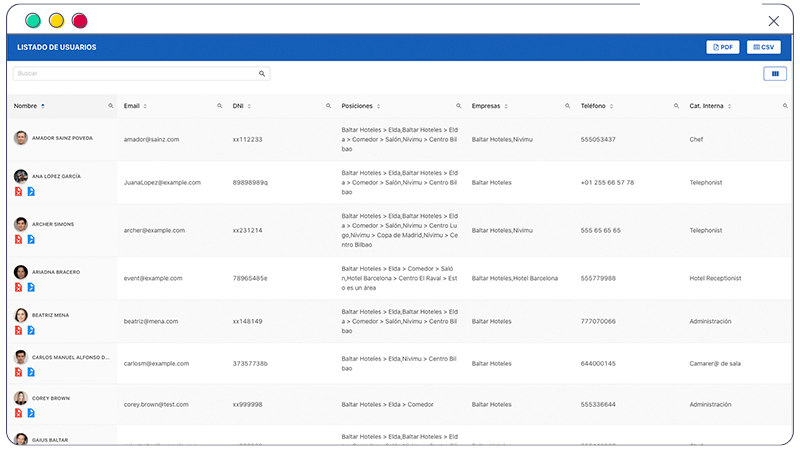The height and width of the screenshot is (450, 800).
Task: Open the Empresas column search filter icon
Action: click(x=567, y=106)
